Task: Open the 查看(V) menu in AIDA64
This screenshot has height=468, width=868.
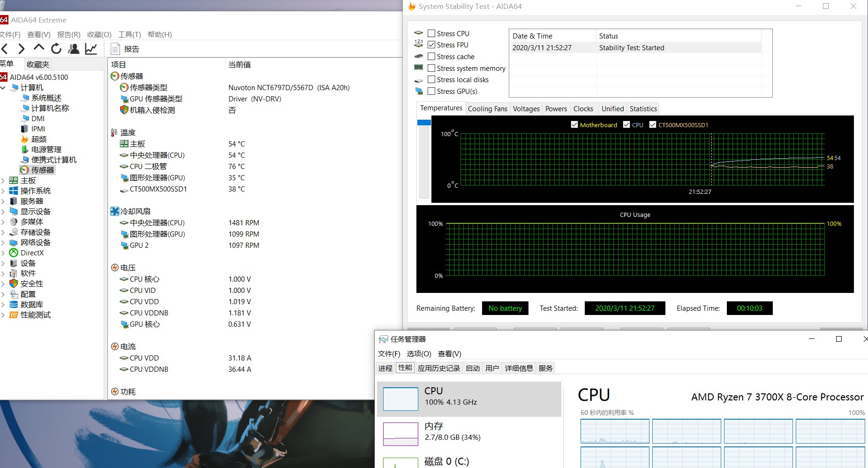Action: [x=39, y=34]
